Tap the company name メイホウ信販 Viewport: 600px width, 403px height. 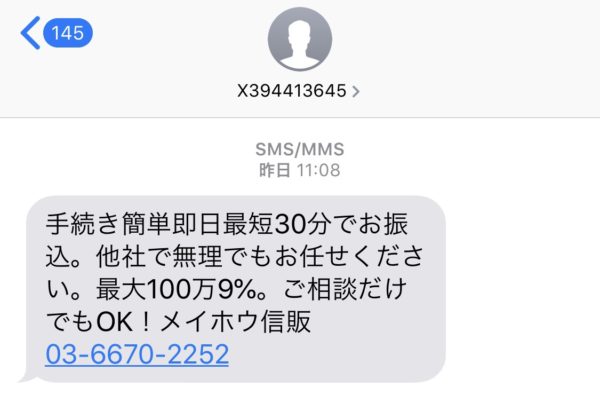[x=235, y=321]
